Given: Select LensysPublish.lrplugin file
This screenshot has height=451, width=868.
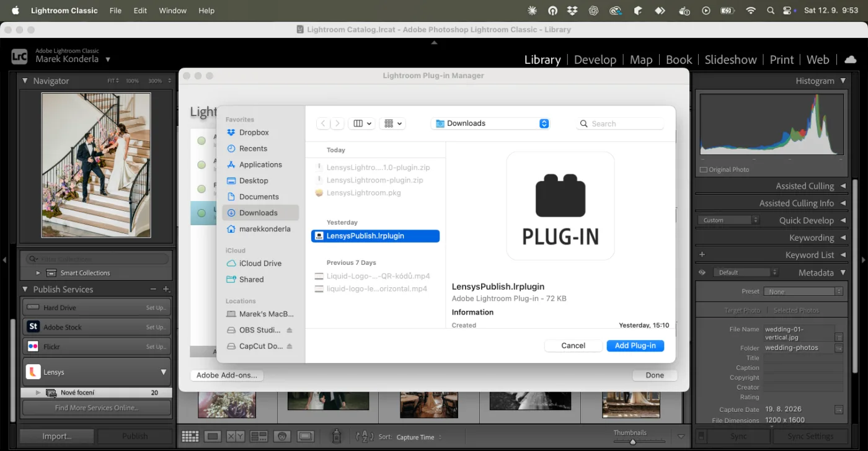Looking at the screenshot, I should (x=375, y=236).
